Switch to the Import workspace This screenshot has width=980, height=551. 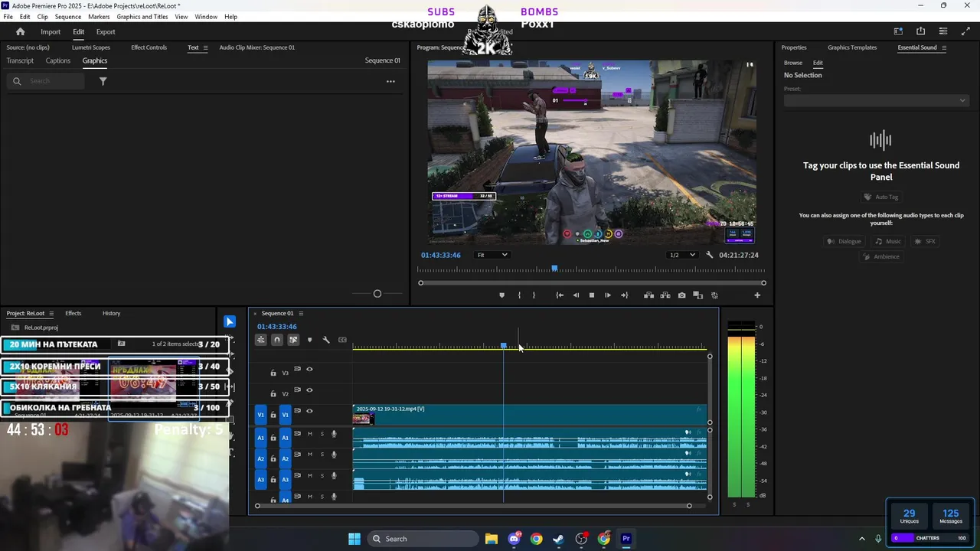(51, 31)
